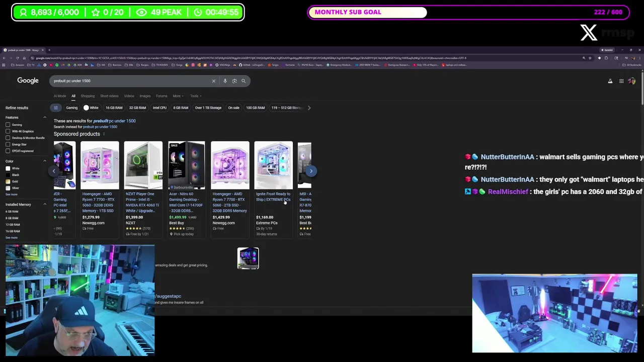Viewport: 644px width, 362px height.
Task: Apply the 16 GB RAM filter chip
Action: pos(114,108)
